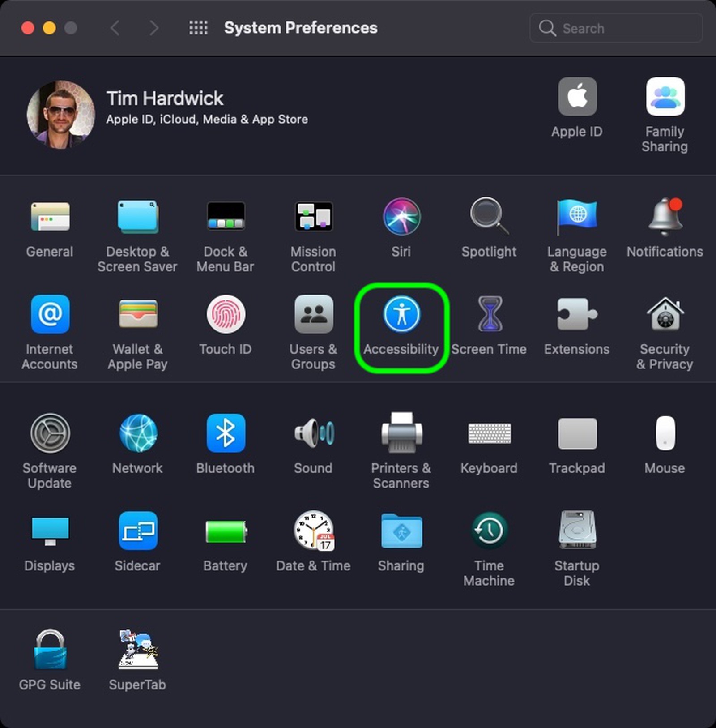
Task: Open Notifications preferences
Action: [x=665, y=217]
